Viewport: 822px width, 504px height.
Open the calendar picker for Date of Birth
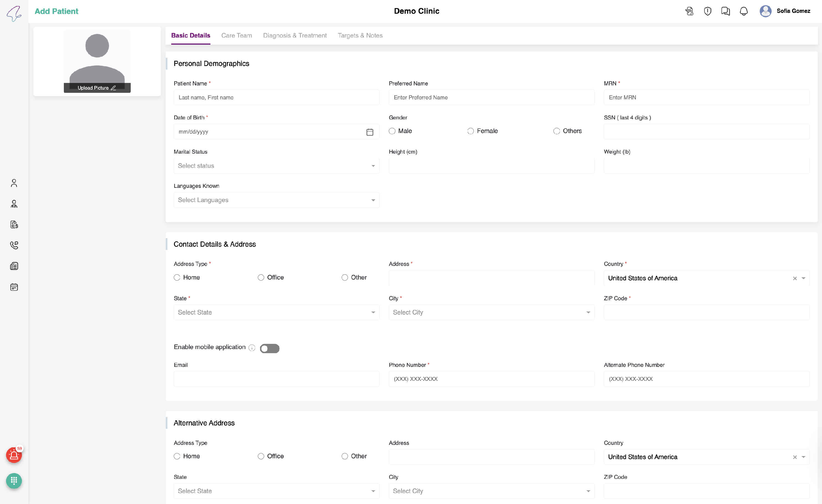(x=370, y=132)
